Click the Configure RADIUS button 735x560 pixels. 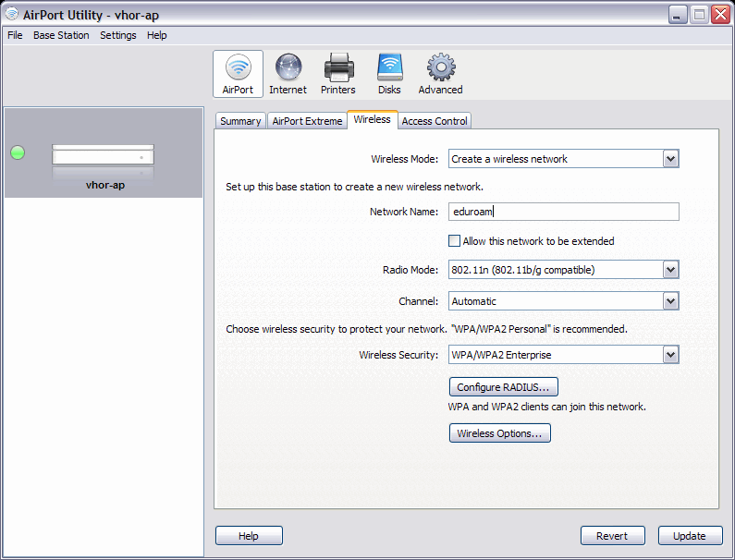tap(504, 387)
